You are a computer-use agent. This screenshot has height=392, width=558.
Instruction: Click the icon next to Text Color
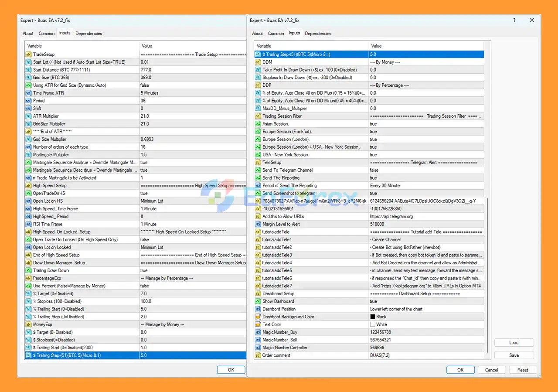[258, 324]
